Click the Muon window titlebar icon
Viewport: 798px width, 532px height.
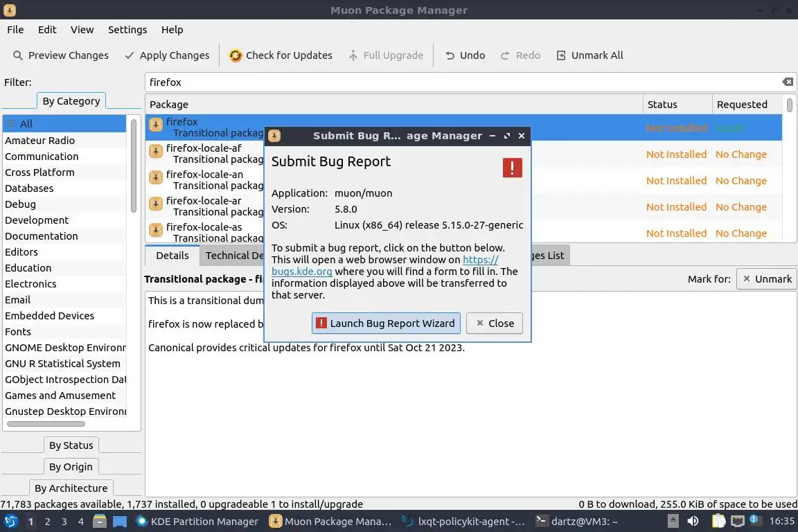[x=9, y=10]
